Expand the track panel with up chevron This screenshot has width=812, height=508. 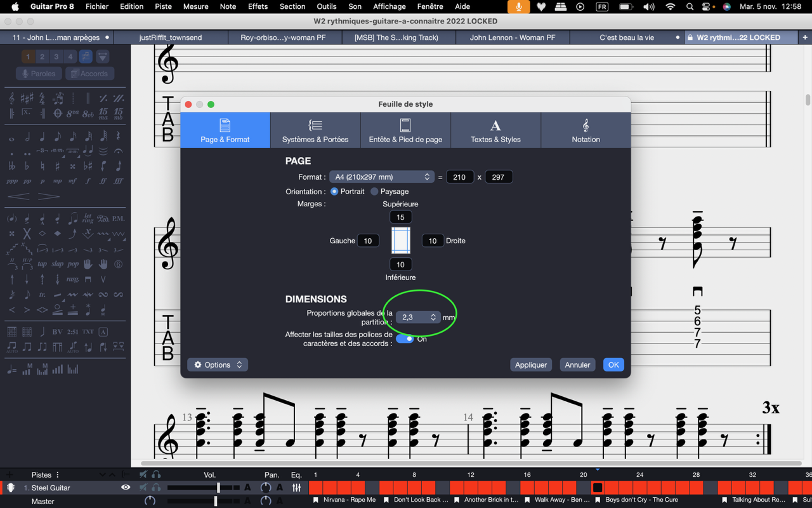click(x=112, y=475)
